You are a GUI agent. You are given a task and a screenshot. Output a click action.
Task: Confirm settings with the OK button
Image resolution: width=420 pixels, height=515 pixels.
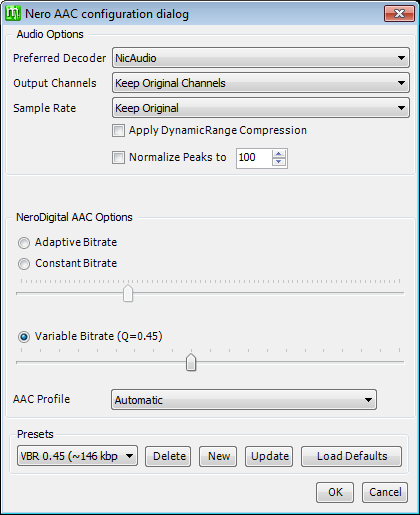coord(335,492)
